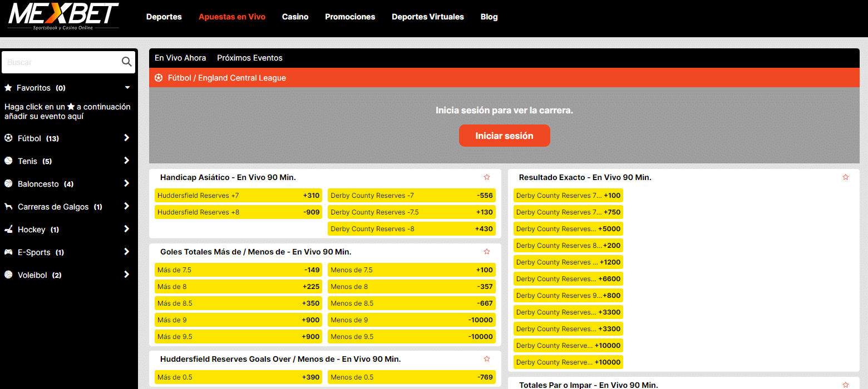The height and width of the screenshot is (389, 868).
Task: Expand the Fútbol category chevron
Action: coord(127,138)
